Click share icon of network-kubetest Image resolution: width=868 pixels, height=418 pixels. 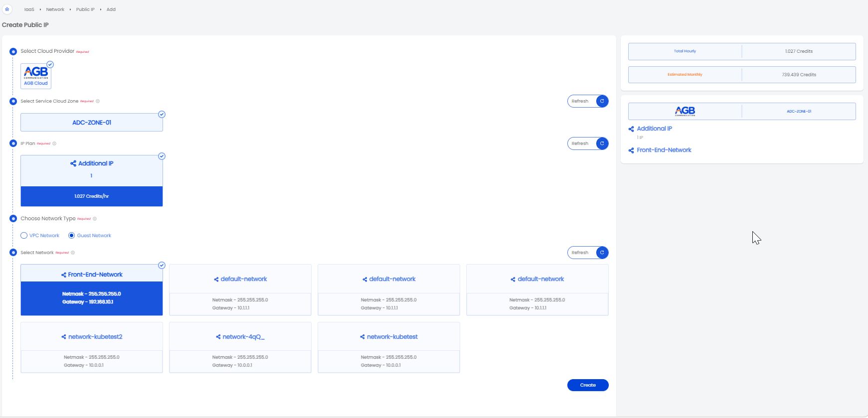(x=362, y=337)
